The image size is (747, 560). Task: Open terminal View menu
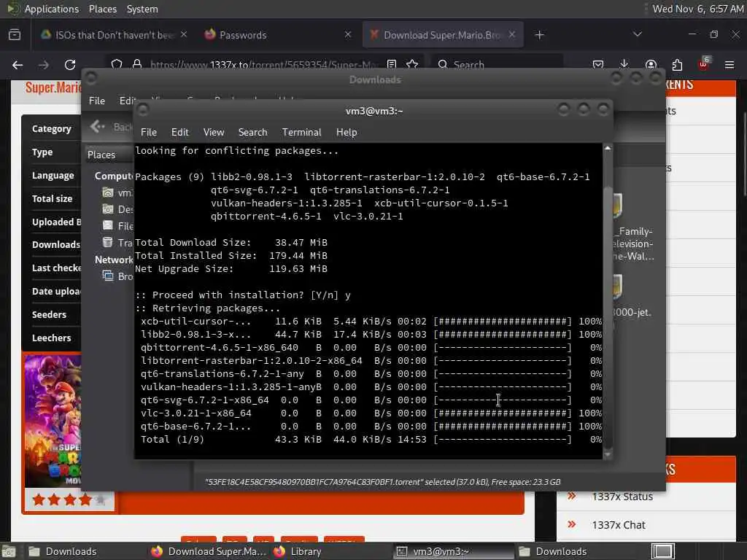click(214, 132)
